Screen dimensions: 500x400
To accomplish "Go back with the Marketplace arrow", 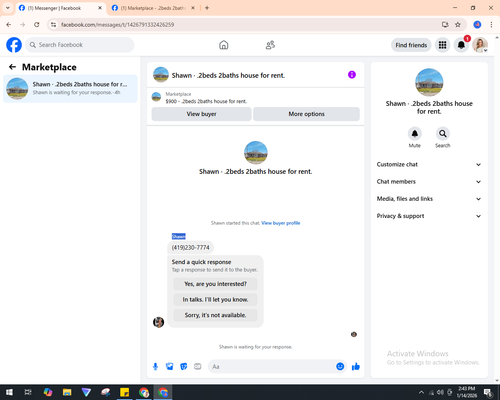I will [12, 67].
